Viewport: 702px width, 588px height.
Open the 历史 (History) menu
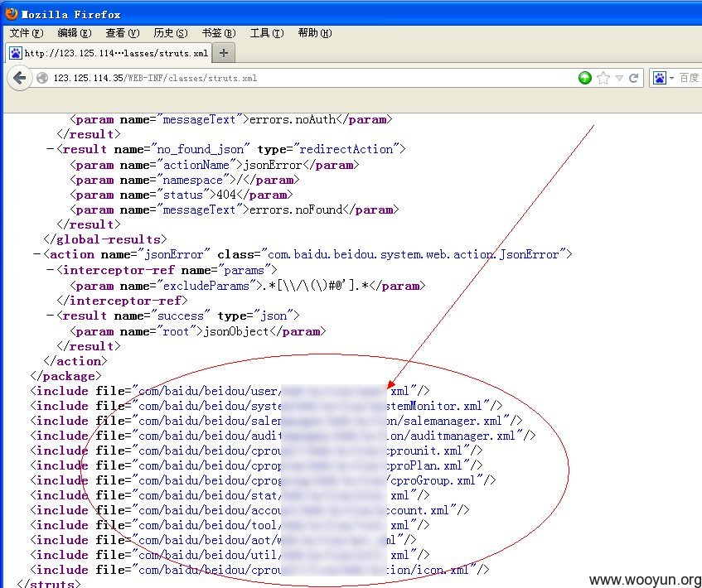[170, 33]
